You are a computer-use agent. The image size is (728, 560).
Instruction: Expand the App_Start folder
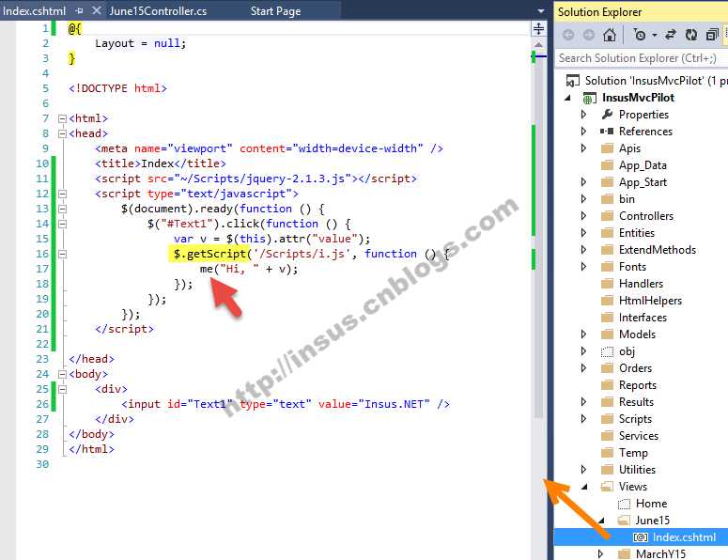583,182
